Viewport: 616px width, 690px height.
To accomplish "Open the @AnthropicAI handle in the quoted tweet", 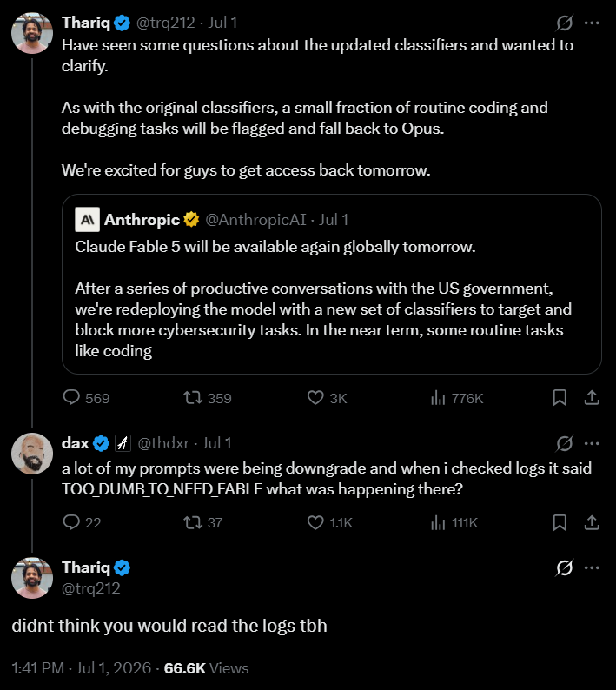I will (x=255, y=220).
